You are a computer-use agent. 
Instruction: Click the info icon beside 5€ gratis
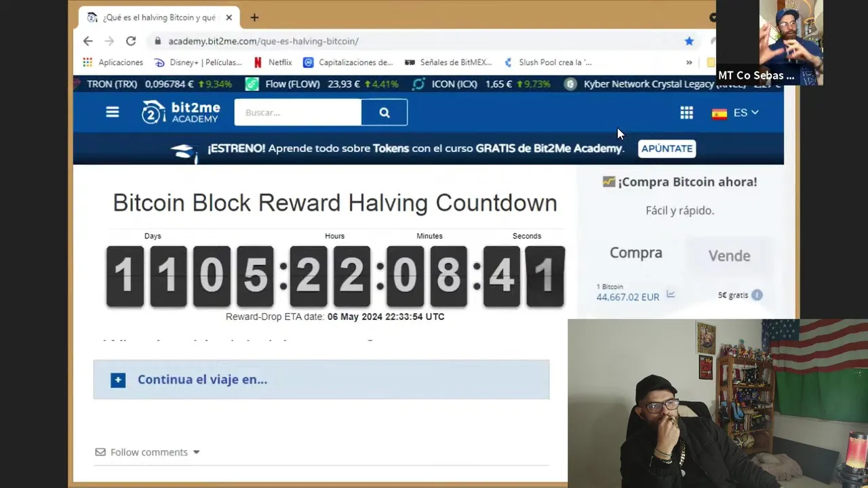coord(757,295)
